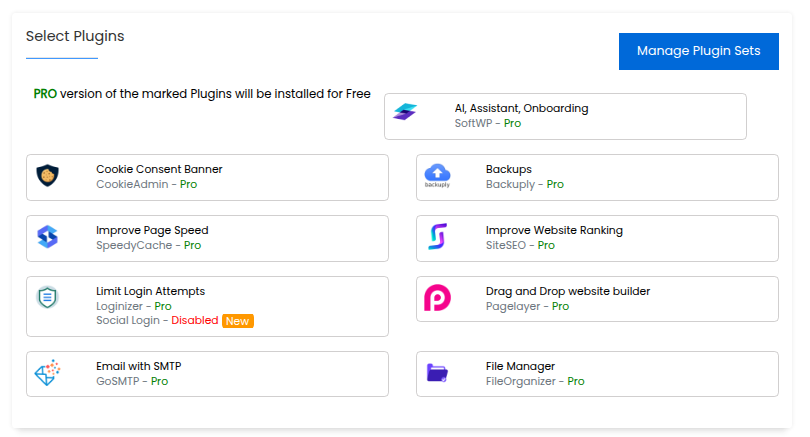Viewport: 810px width, 437px height.
Task: Click the Loginizer shield icon
Action: click(48, 298)
